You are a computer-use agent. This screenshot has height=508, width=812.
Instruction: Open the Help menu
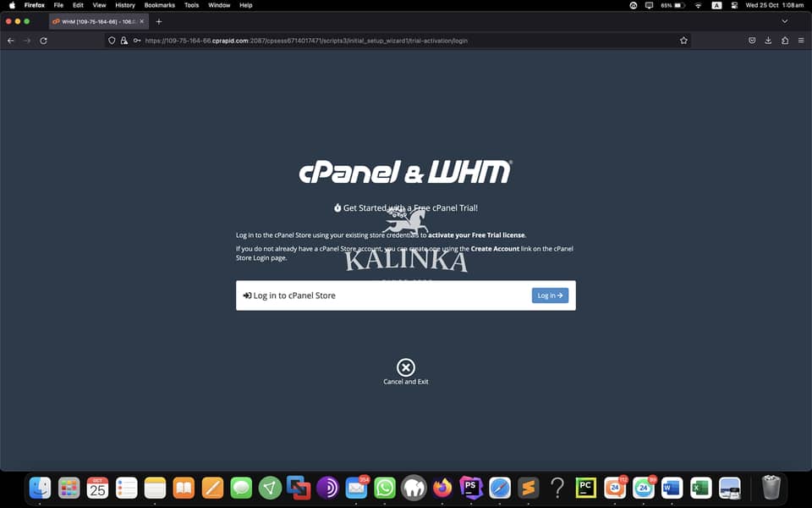[x=246, y=5]
